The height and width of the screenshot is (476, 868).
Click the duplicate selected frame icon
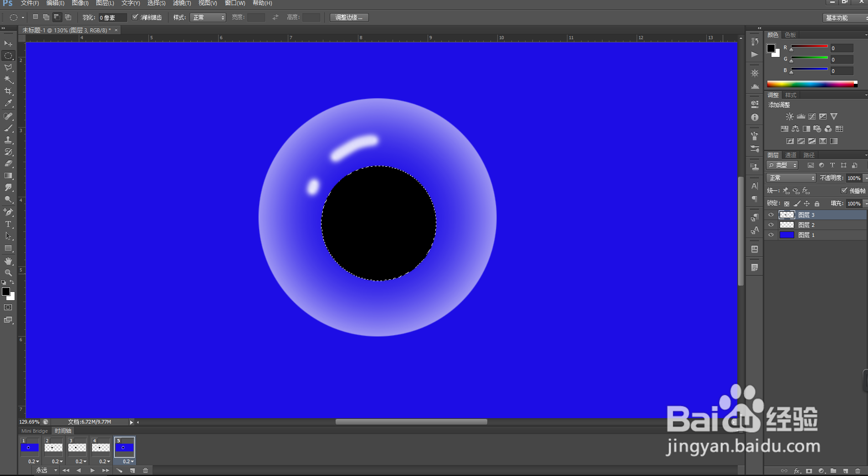point(133,470)
